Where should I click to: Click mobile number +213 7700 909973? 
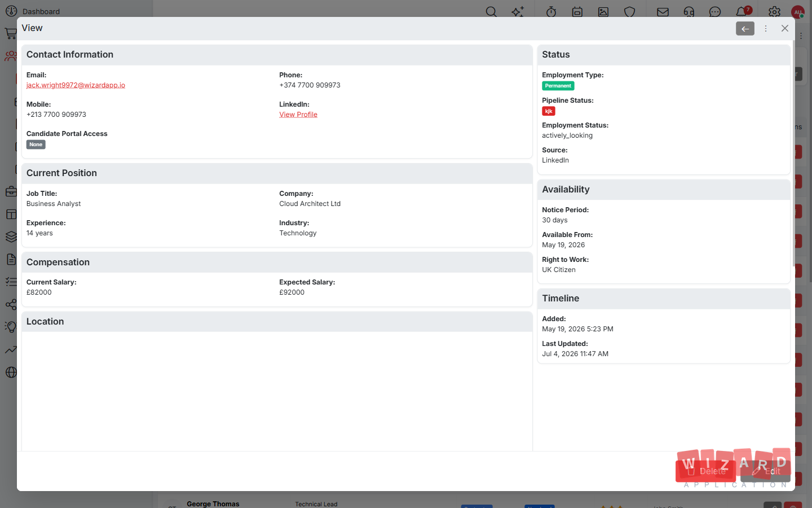click(x=56, y=115)
